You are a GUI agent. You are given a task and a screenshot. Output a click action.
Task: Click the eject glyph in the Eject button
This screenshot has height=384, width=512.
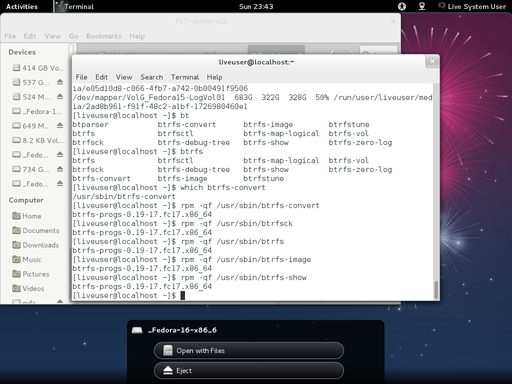[168, 370]
